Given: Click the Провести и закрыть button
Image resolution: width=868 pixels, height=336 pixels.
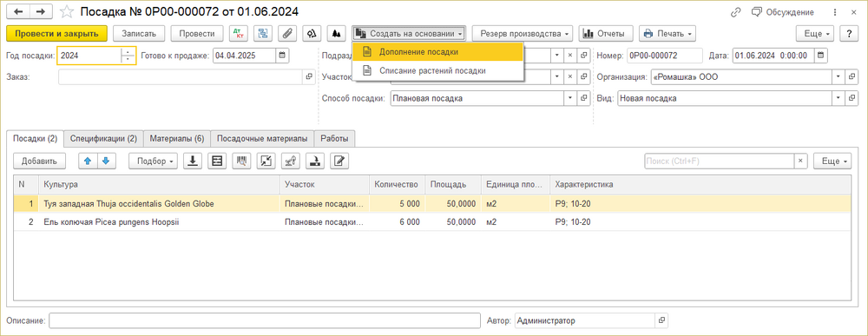Looking at the screenshot, I should [57, 33].
